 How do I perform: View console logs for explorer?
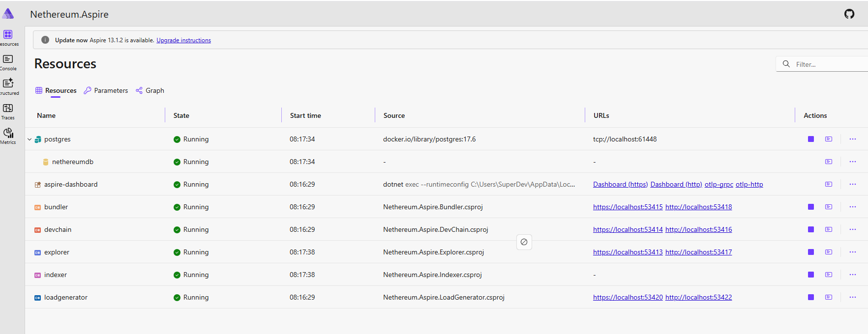(x=829, y=252)
